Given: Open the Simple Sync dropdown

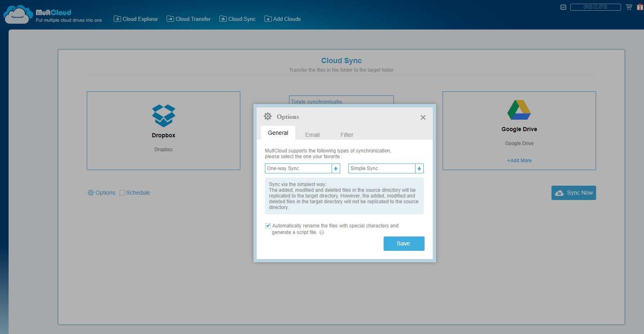Looking at the screenshot, I should coord(386,168).
